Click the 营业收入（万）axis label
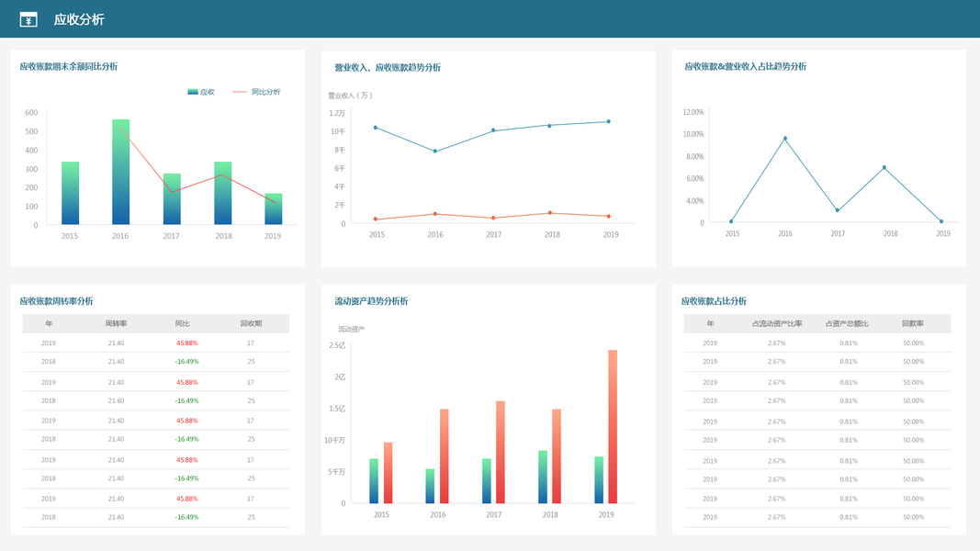 click(x=351, y=96)
